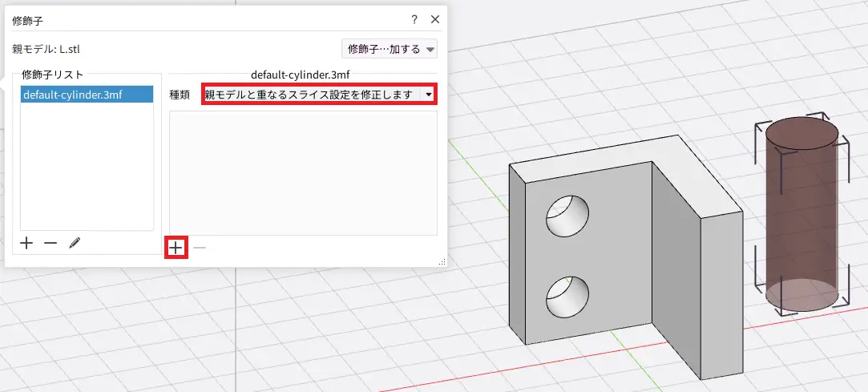Click the lower hole of the bracket
This screenshot has width=868, height=392.
[567, 297]
